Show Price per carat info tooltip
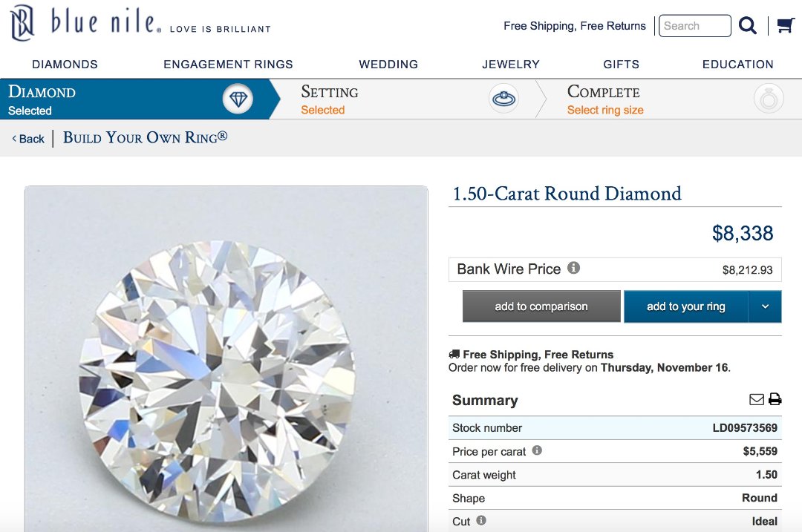The width and height of the screenshot is (802, 532). pos(537,450)
